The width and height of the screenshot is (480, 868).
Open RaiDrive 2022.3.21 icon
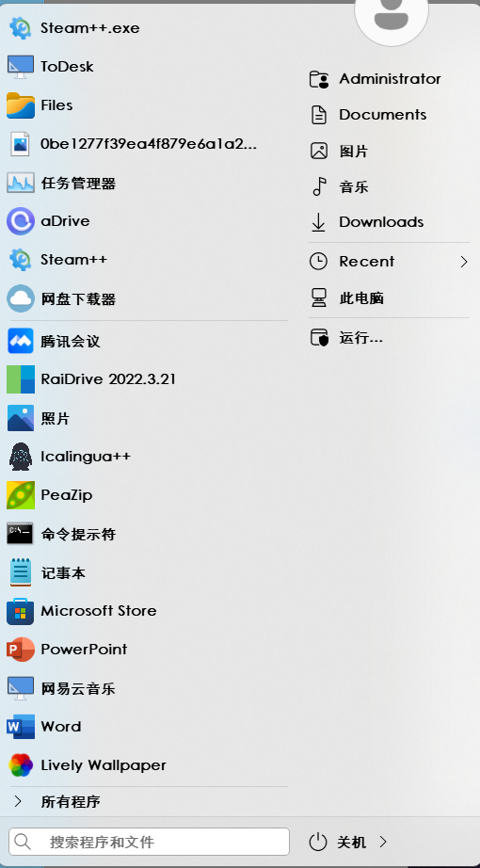[x=21, y=379]
